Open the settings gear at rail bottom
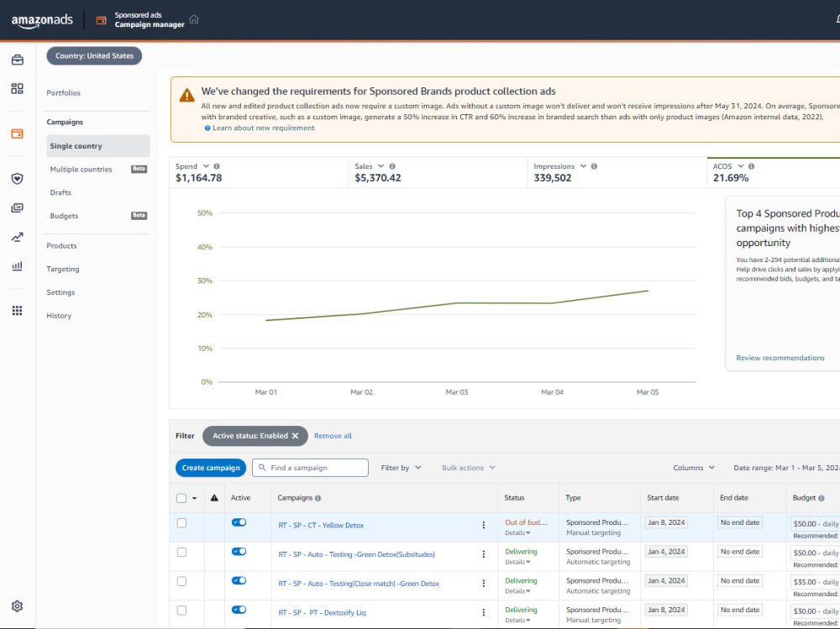The height and width of the screenshot is (629, 840). [x=17, y=606]
